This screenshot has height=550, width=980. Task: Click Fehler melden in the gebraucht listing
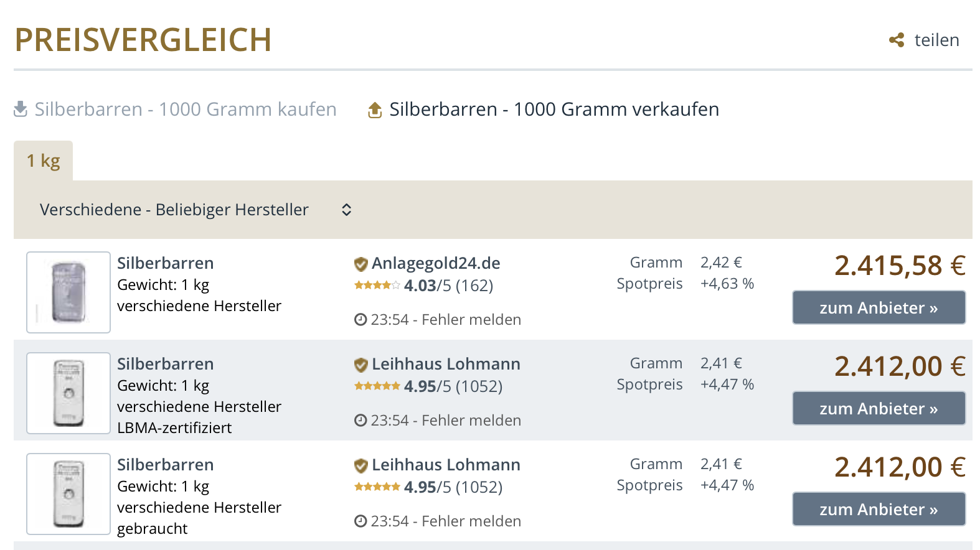pyautogui.click(x=471, y=521)
